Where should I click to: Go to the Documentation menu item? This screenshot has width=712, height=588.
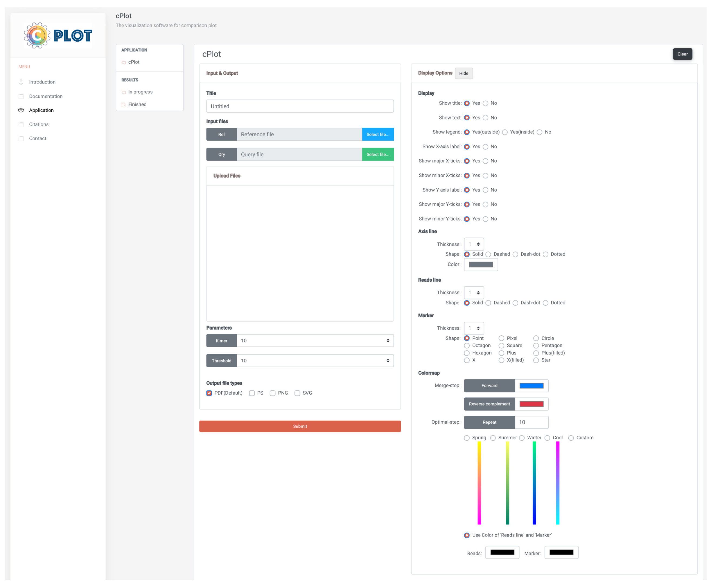click(46, 96)
